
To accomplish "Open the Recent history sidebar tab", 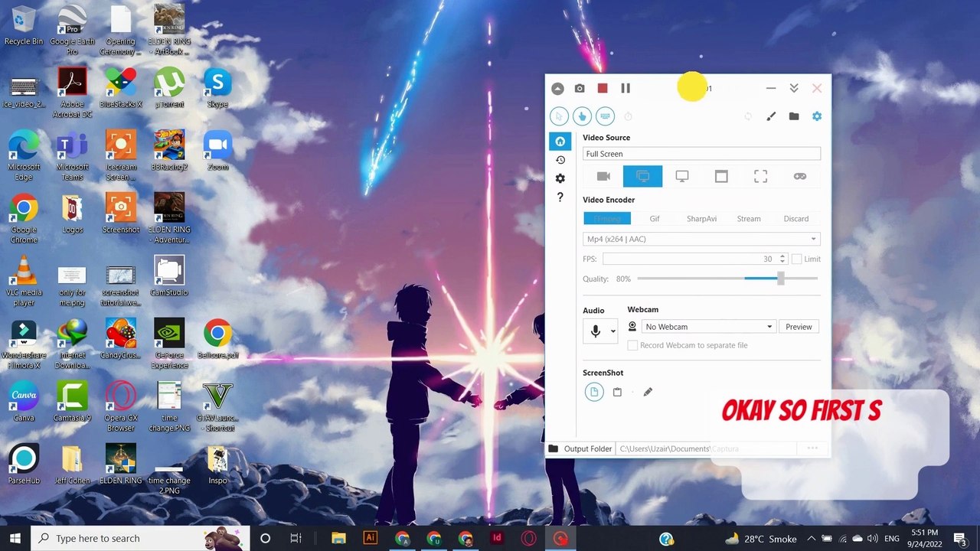I will 560,160.
